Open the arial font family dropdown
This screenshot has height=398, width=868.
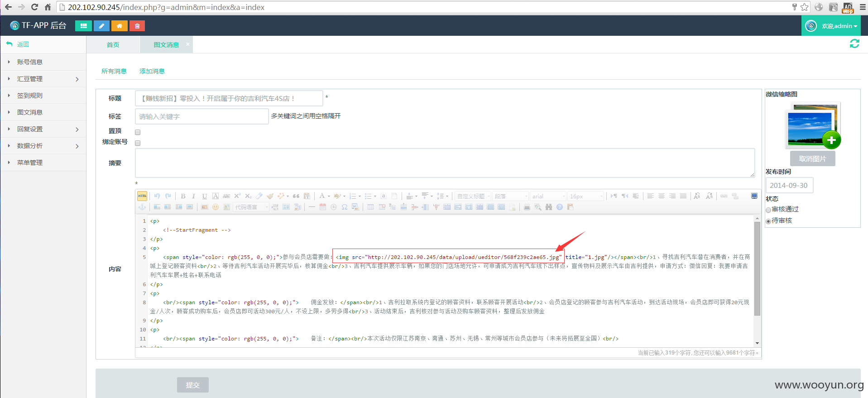tap(548, 196)
